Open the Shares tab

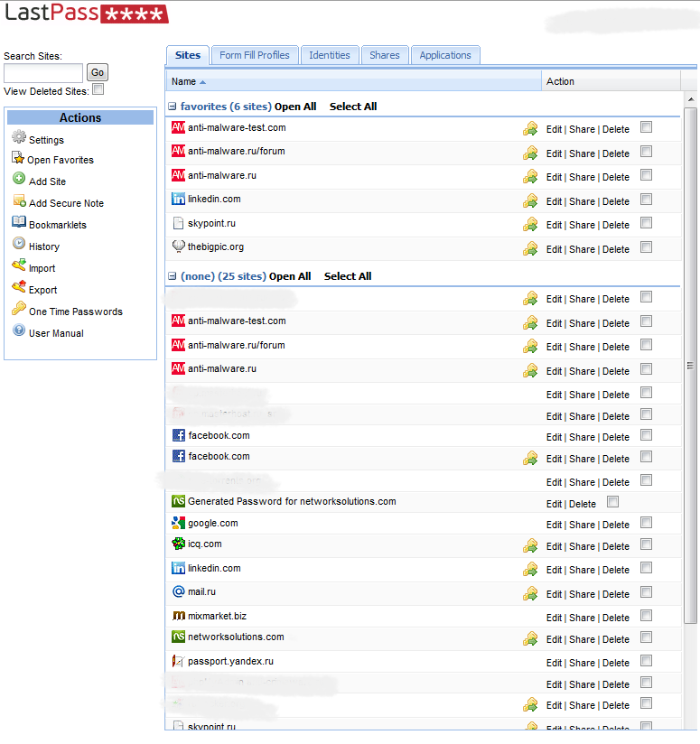pos(385,55)
